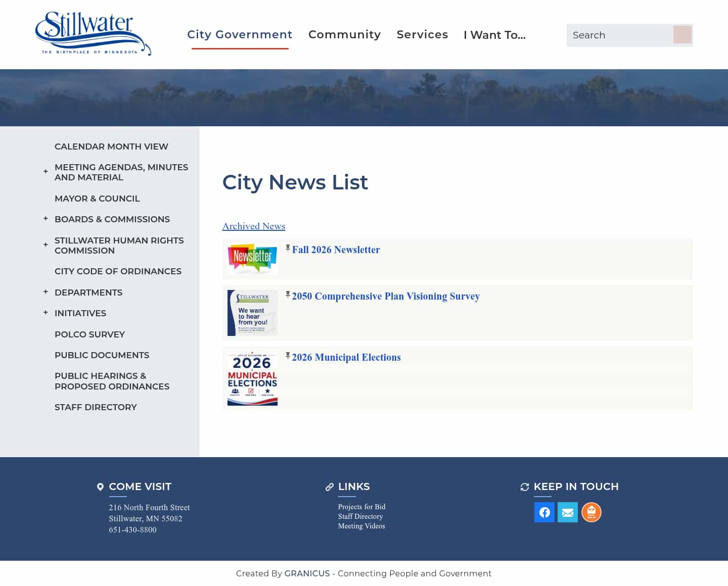
Task: Click the search submit button
Action: 682,35
